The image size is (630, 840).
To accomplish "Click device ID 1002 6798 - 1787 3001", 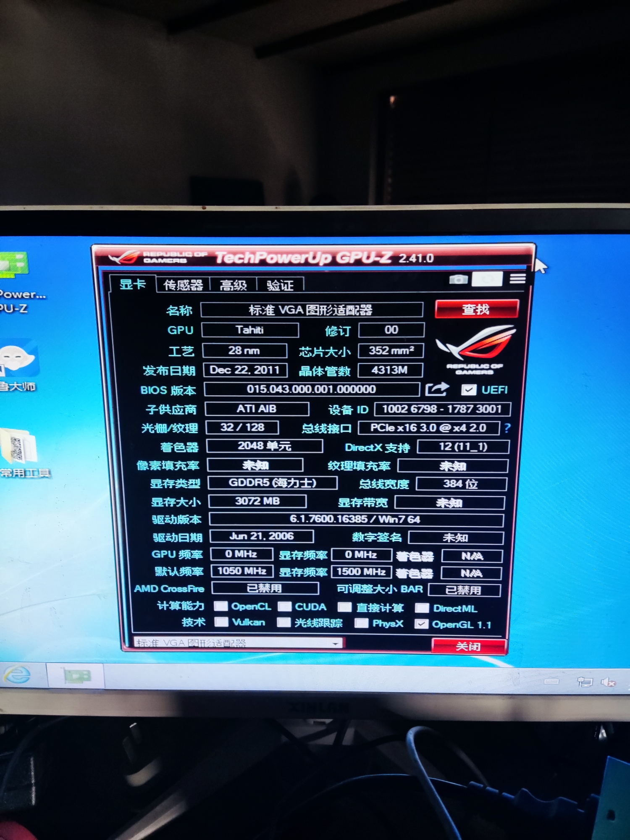I will tap(442, 409).
